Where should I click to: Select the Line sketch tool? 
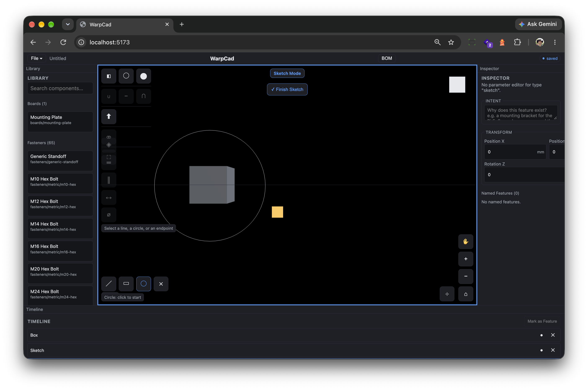pyautogui.click(x=108, y=284)
